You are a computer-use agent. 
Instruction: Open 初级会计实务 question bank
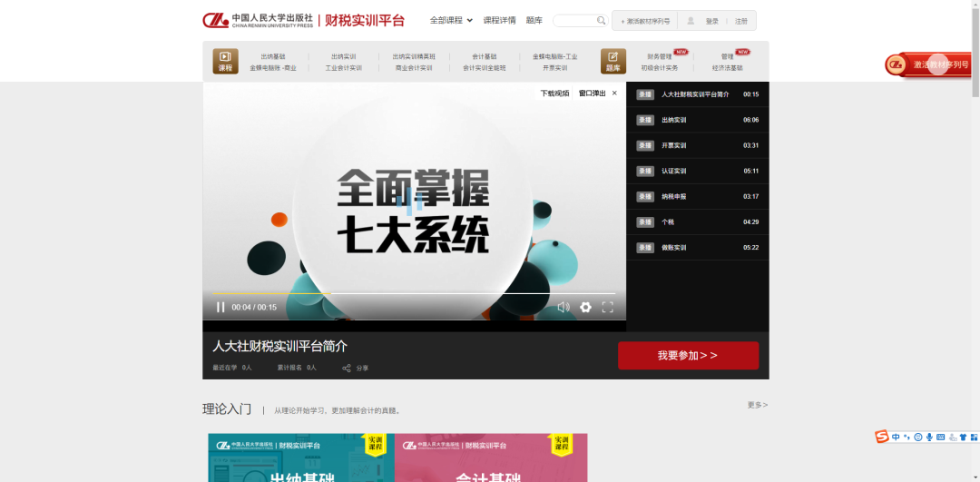(660, 68)
